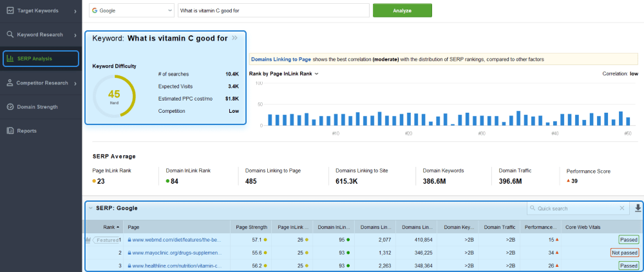
Task: Click the Passed badge in the webmd row
Action: click(x=629, y=240)
